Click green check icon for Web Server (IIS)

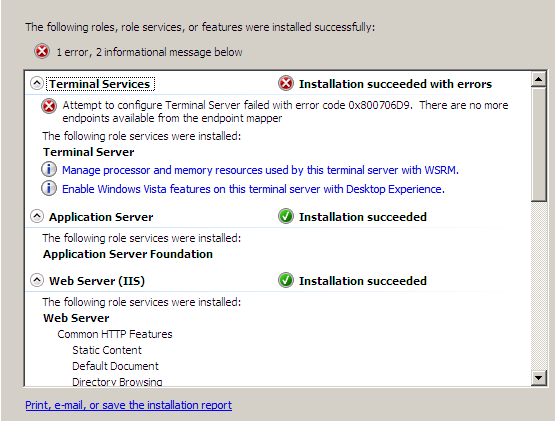[286, 280]
